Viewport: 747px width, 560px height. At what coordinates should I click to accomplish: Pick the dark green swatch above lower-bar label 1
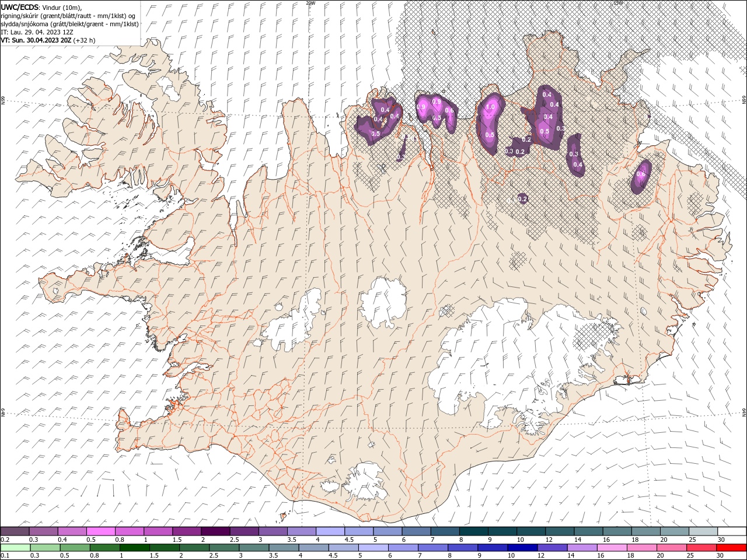(134, 548)
